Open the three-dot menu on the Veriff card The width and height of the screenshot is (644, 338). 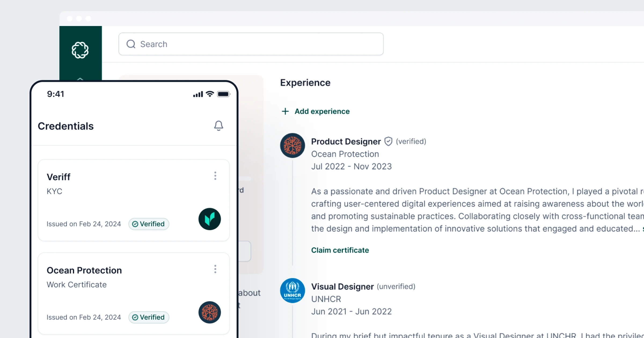pos(215,176)
